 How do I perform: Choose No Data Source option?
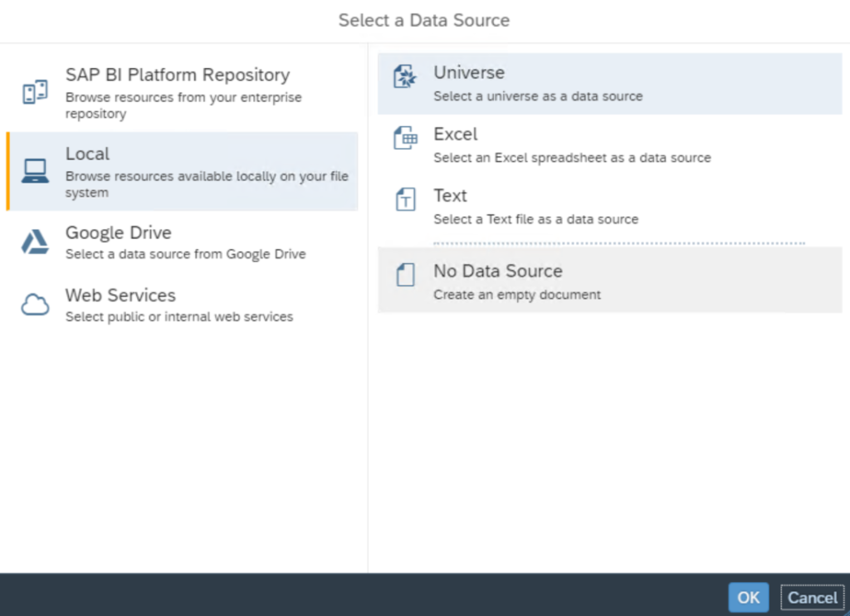tap(610, 280)
